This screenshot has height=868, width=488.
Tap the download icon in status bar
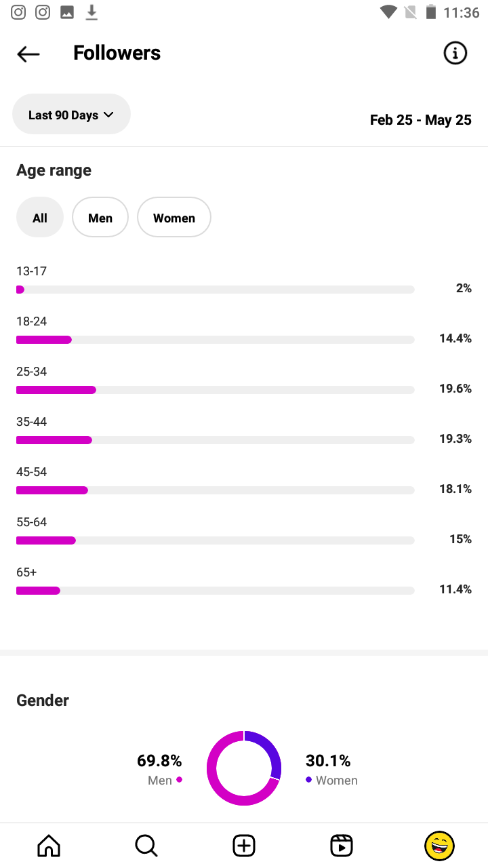(91, 12)
